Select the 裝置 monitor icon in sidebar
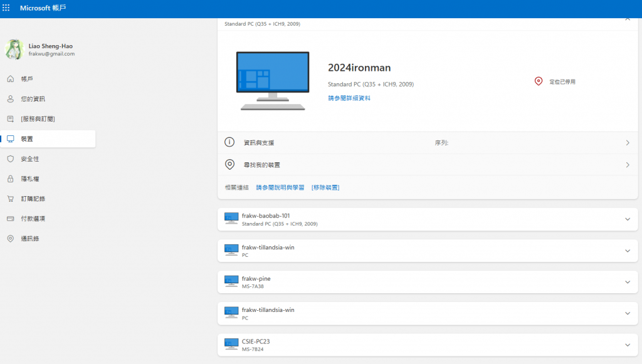 (11, 139)
